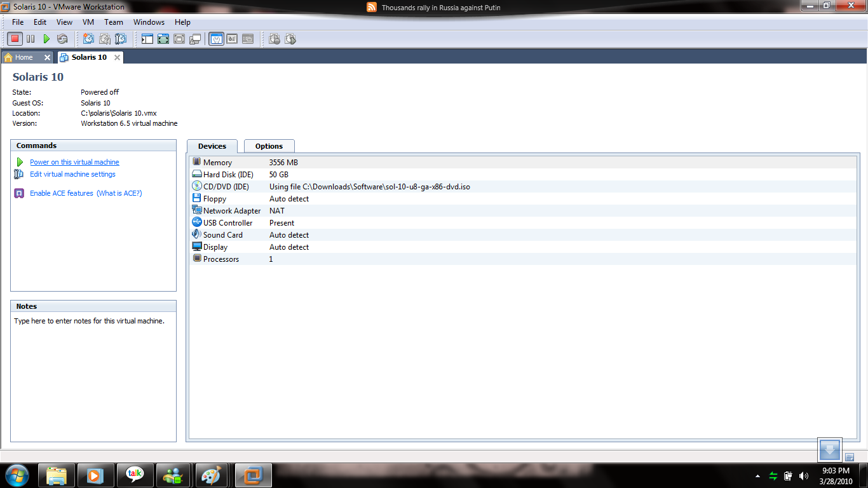Click 'Edit virtual machine settings' link
The height and width of the screenshot is (488, 868).
coord(72,174)
